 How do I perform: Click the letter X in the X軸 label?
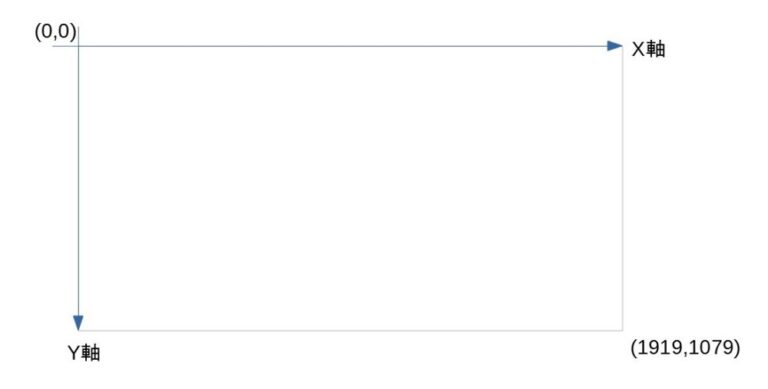(638, 49)
